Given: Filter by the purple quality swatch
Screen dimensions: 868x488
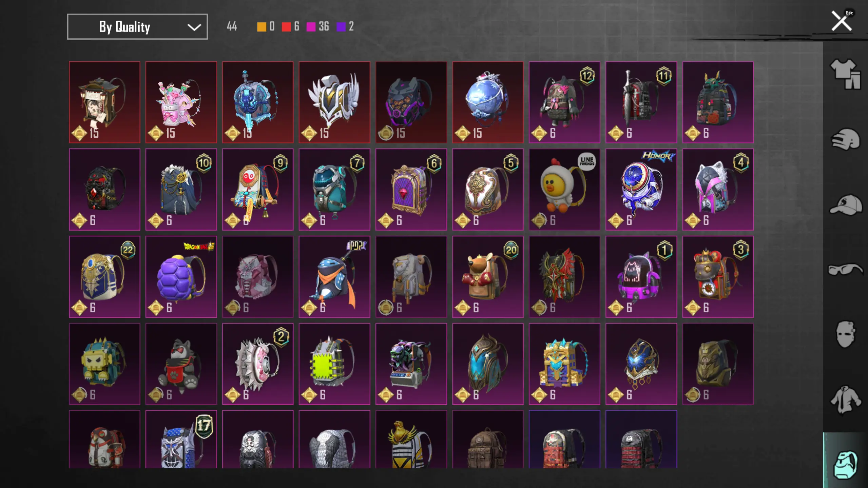Looking at the screenshot, I should tap(341, 27).
